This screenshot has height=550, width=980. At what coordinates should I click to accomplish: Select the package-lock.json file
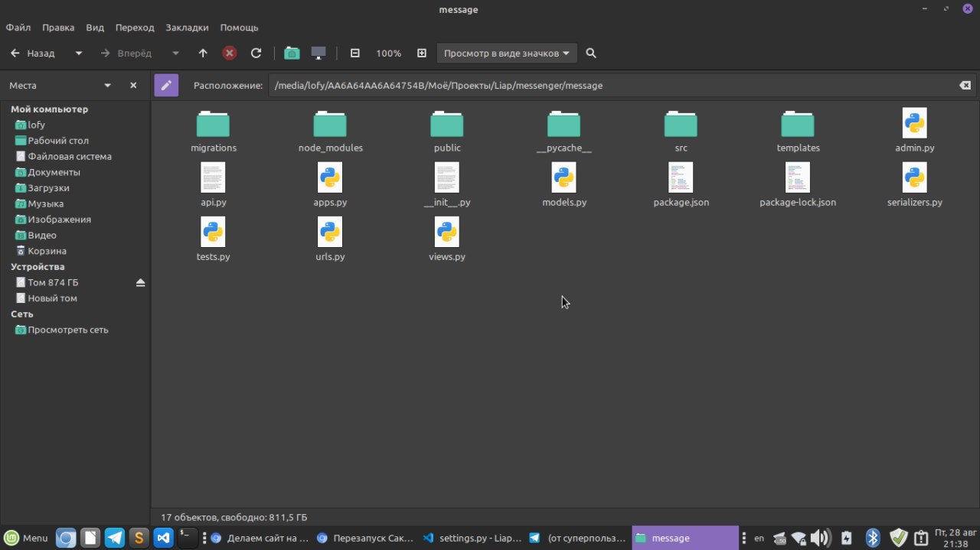tap(798, 185)
